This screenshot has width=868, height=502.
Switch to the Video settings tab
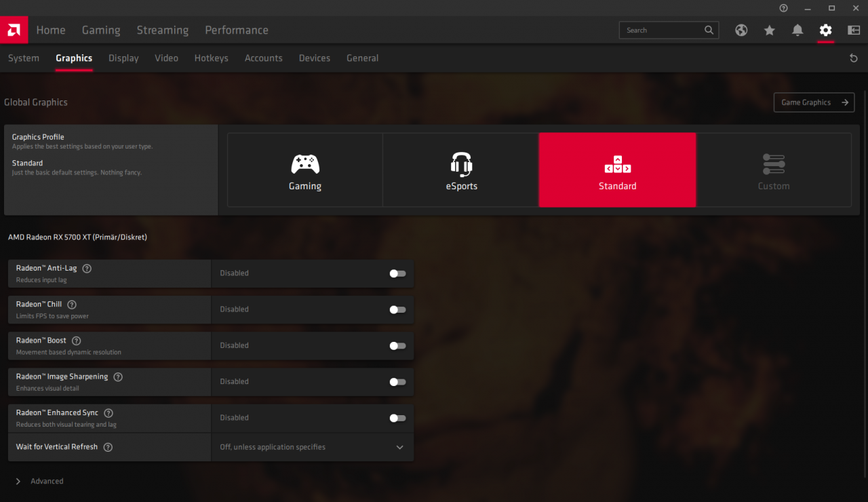click(x=166, y=58)
